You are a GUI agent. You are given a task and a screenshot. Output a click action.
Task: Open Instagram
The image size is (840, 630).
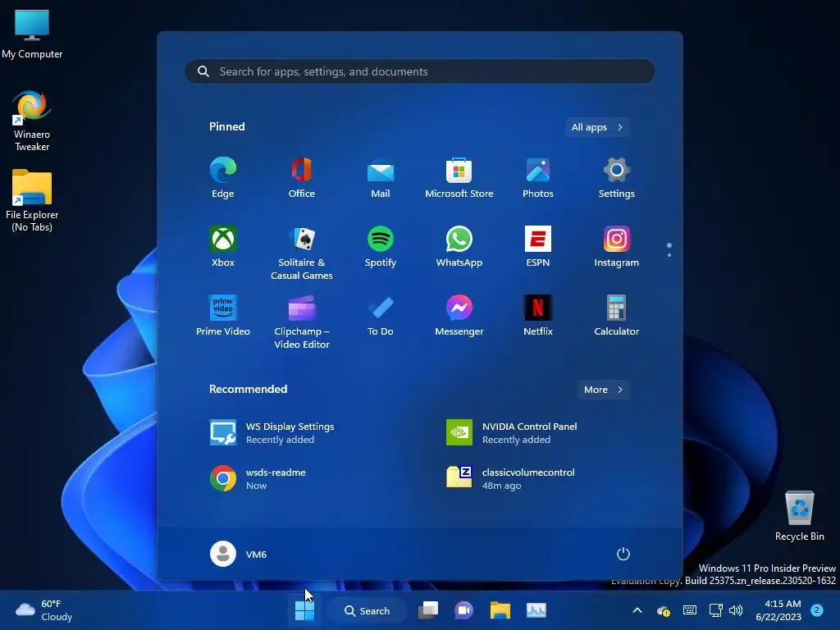pyautogui.click(x=617, y=247)
